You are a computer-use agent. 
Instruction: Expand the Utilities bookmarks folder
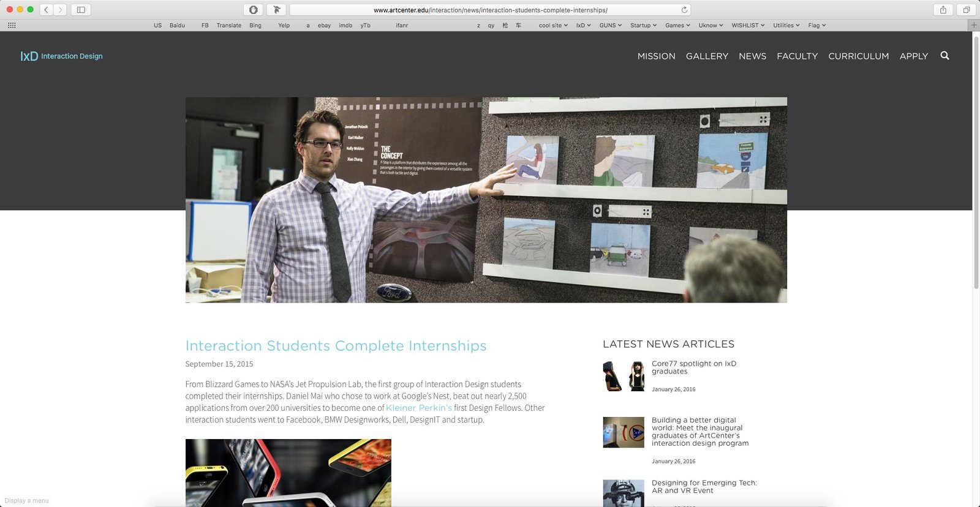786,25
